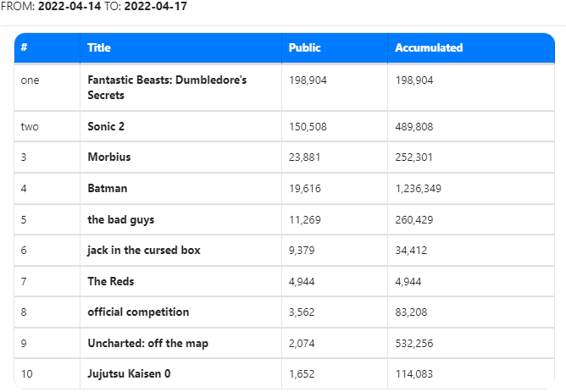The width and height of the screenshot is (566, 392).
Task: Click the 'Accumulated' column header
Action: click(x=471, y=48)
